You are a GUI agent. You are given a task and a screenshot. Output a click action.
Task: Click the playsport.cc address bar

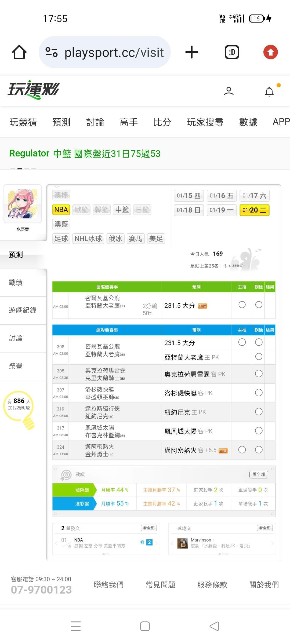(105, 52)
